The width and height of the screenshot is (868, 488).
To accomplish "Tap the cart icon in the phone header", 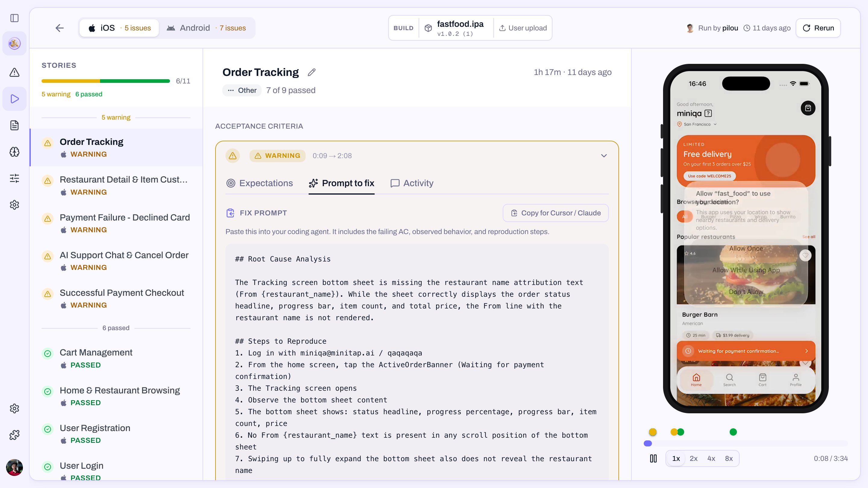I will [x=808, y=108].
